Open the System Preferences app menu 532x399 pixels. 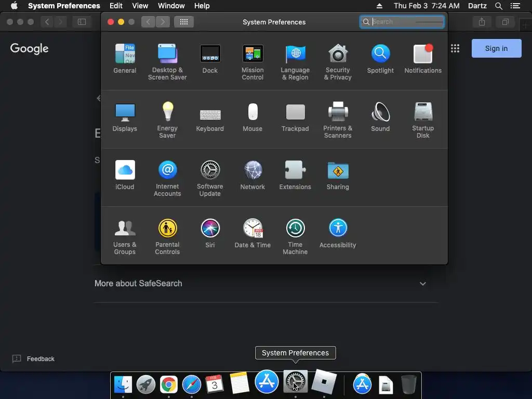[64, 6]
